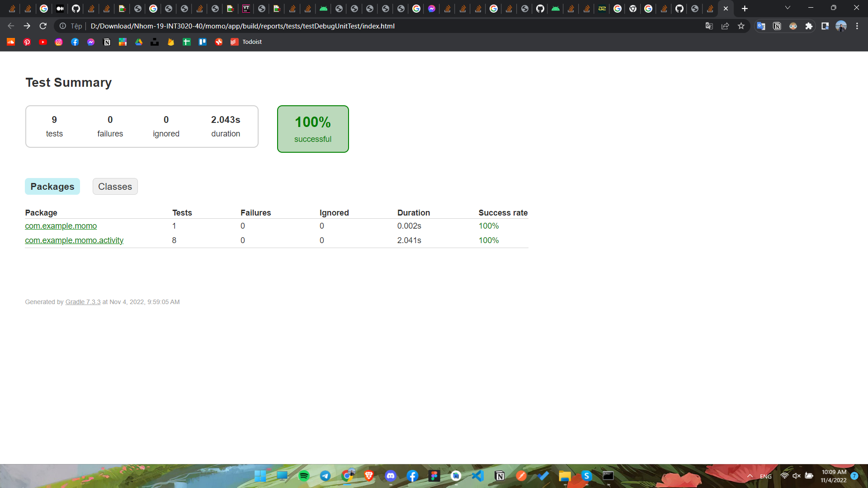Image resolution: width=868 pixels, height=488 pixels.
Task: Select the Packages tab
Action: click(52, 187)
